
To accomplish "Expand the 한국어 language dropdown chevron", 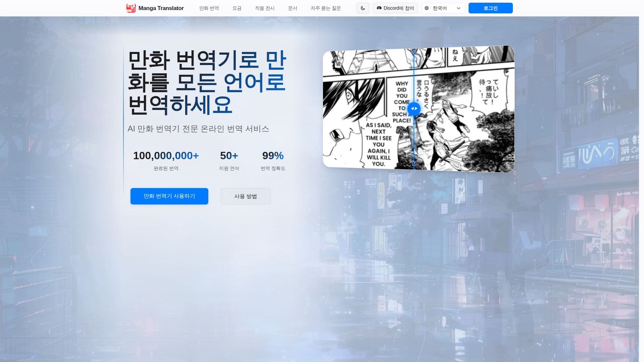I will pos(459,8).
